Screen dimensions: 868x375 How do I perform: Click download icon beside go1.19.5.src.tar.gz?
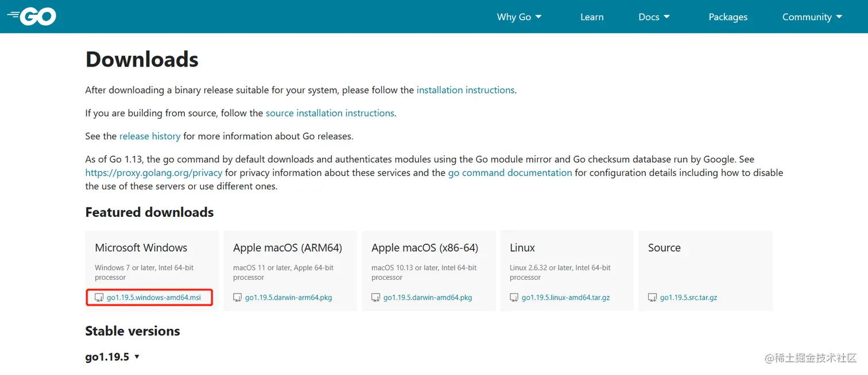pyautogui.click(x=652, y=298)
